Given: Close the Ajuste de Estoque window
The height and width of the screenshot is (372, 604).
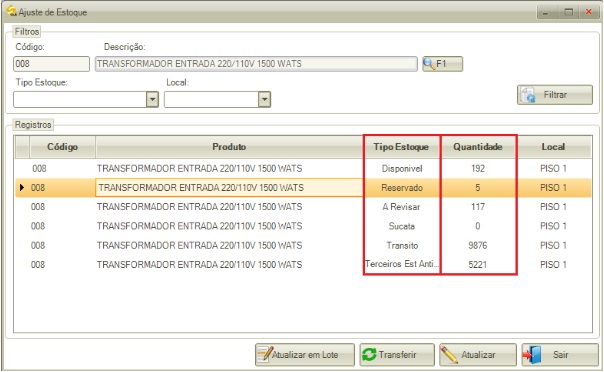Looking at the screenshot, I should point(589,12).
